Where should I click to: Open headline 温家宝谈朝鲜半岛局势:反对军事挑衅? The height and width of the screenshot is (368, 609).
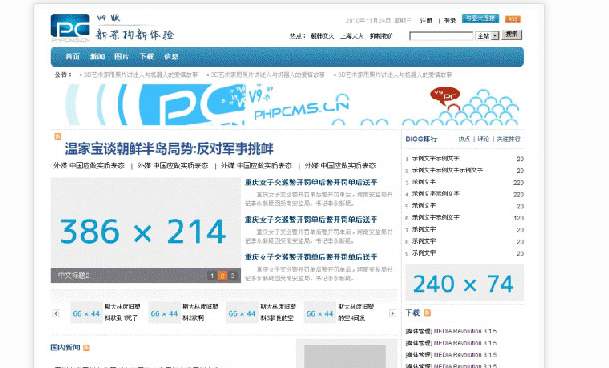[169, 149]
